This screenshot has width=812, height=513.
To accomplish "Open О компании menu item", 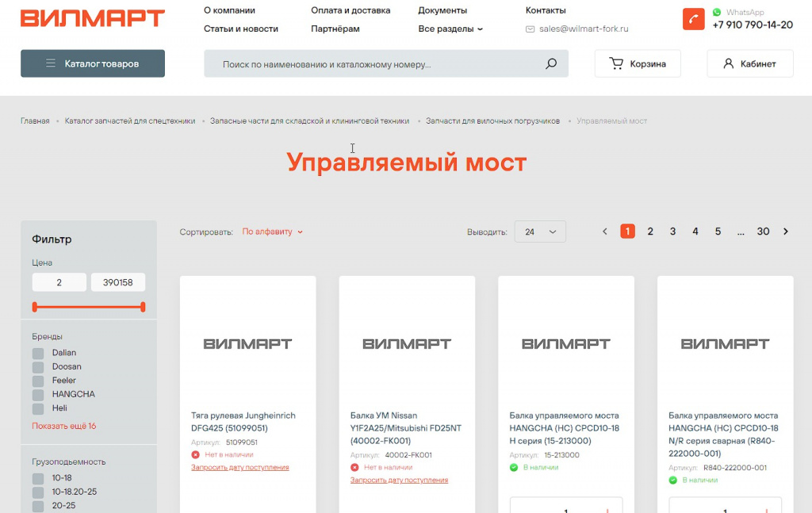I will pyautogui.click(x=229, y=10).
